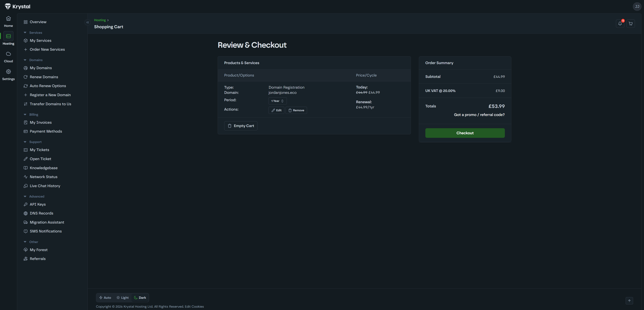Open the shopping cart icon in header
Screen dimensions: 644x310
(631, 24)
